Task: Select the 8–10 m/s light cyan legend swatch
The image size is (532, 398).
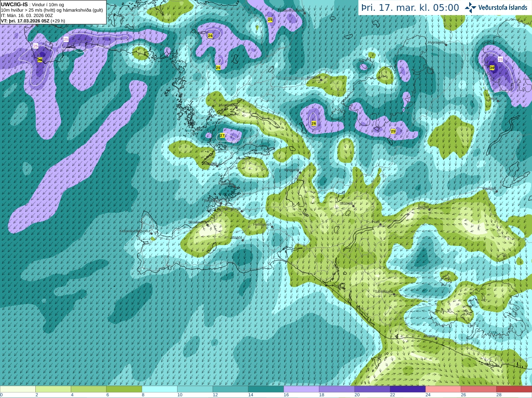Action: tap(160, 389)
